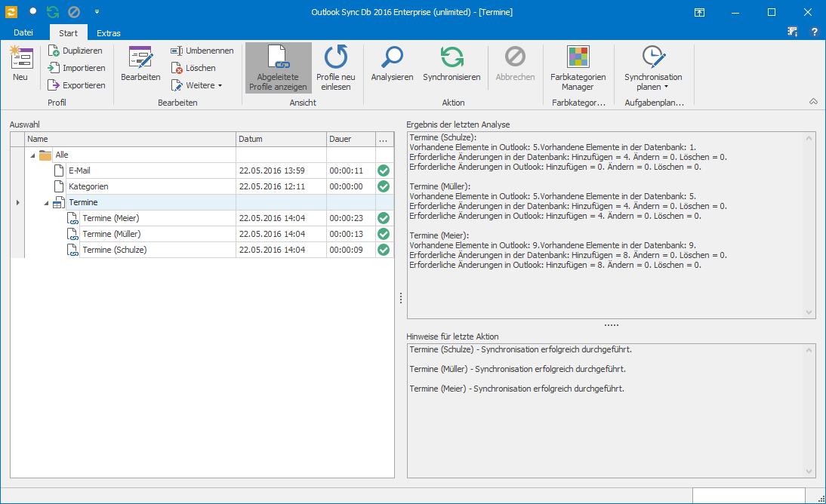Click the horizontal splitter dots between result panels
The image size is (826, 504).
(x=611, y=325)
